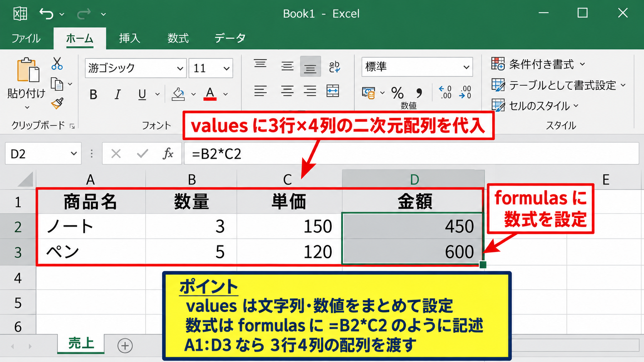Align text left
This screenshot has height=362, width=644.
[x=260, y=91]
